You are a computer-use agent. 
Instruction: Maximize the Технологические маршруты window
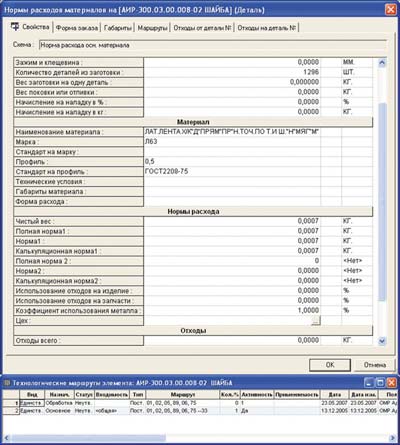click(x=380, y=383)
